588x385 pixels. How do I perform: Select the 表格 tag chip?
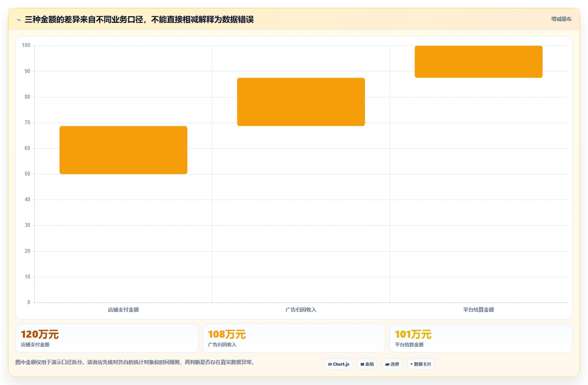pyautogui.click(x=367, y=364)
